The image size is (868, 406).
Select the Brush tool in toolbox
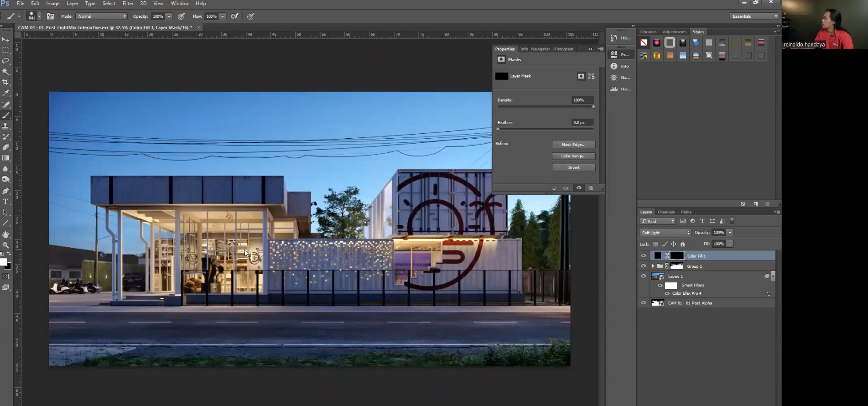(6, 115)
